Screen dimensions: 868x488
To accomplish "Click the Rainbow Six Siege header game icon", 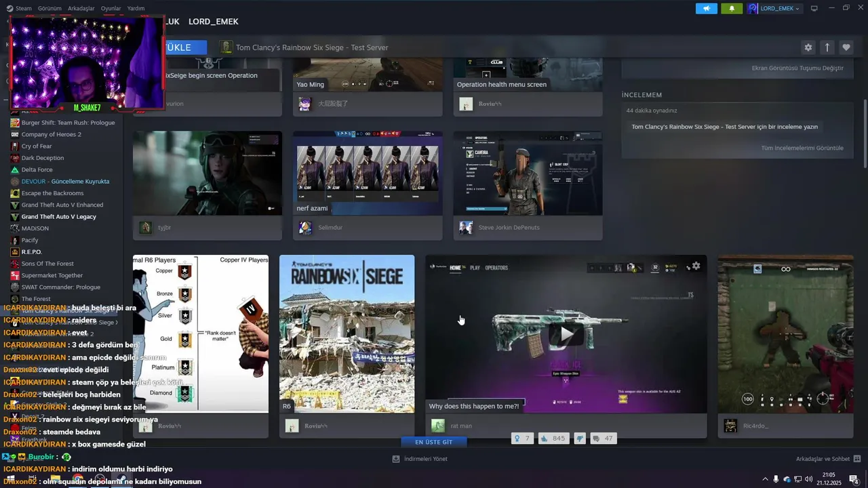I will (226, 47).
